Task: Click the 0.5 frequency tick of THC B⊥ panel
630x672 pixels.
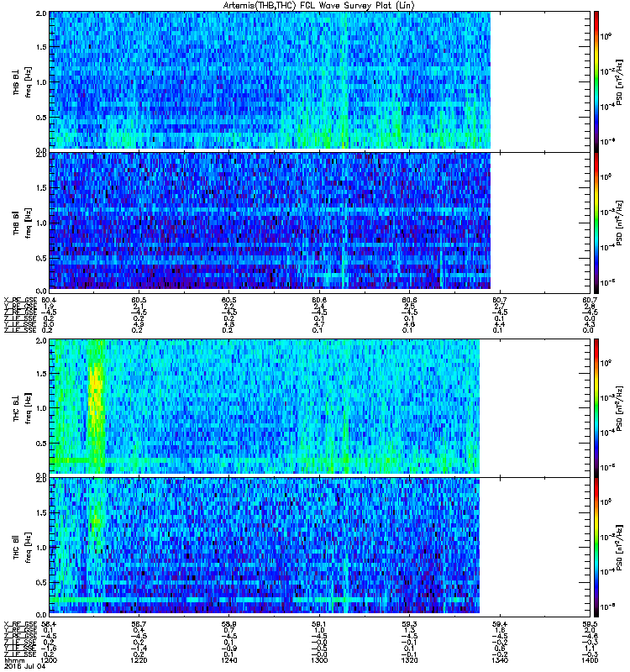Action: pyautogui.click(x=41, y=444)
